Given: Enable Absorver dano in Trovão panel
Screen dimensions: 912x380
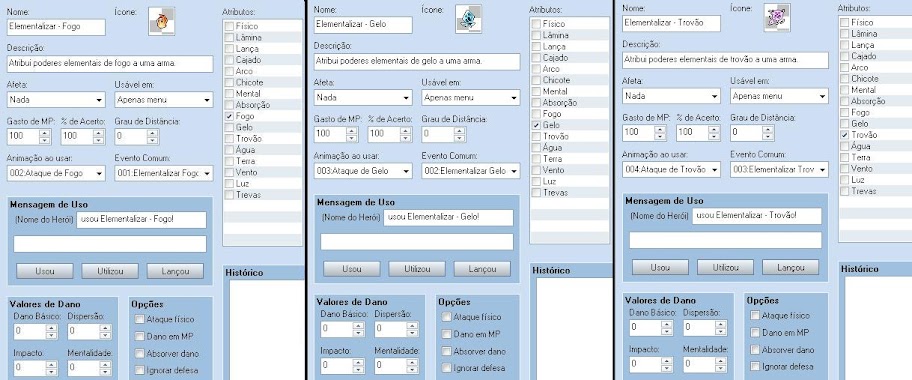Looking at the screenshot, I should (755, 350).
